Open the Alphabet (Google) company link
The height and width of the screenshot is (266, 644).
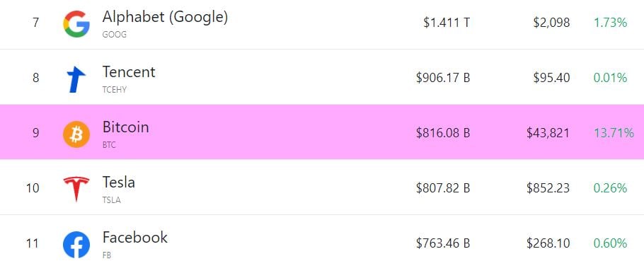coord(165,17)
